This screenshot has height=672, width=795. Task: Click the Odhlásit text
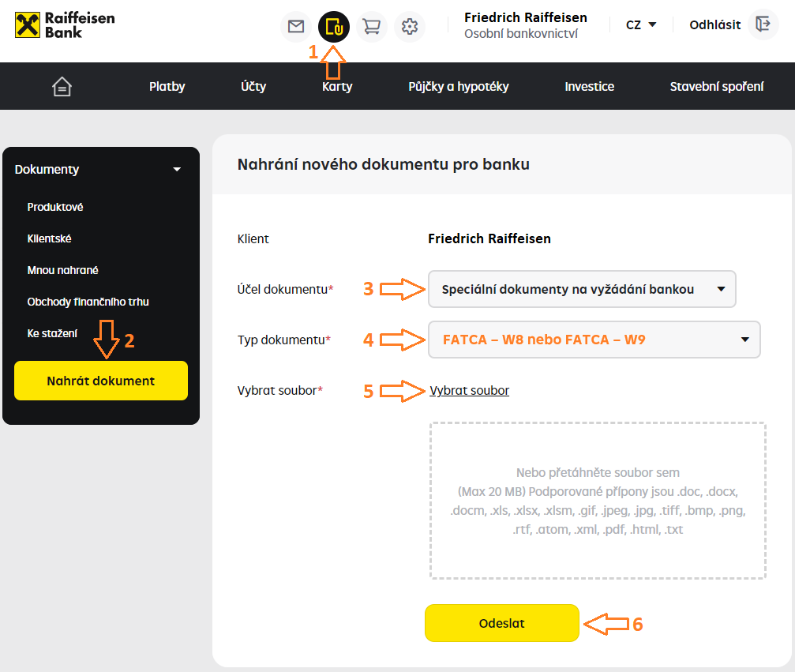(715, 24)
